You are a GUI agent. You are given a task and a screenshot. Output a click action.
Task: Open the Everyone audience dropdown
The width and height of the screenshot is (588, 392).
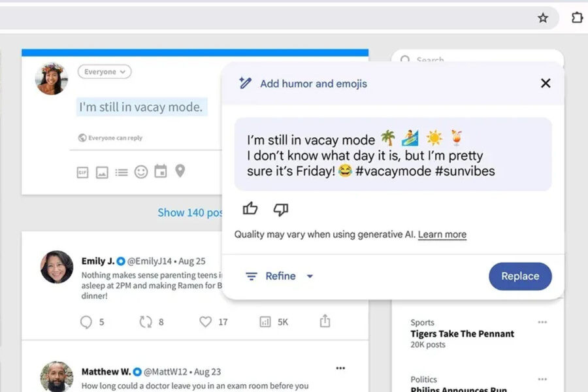click(105, 72)
